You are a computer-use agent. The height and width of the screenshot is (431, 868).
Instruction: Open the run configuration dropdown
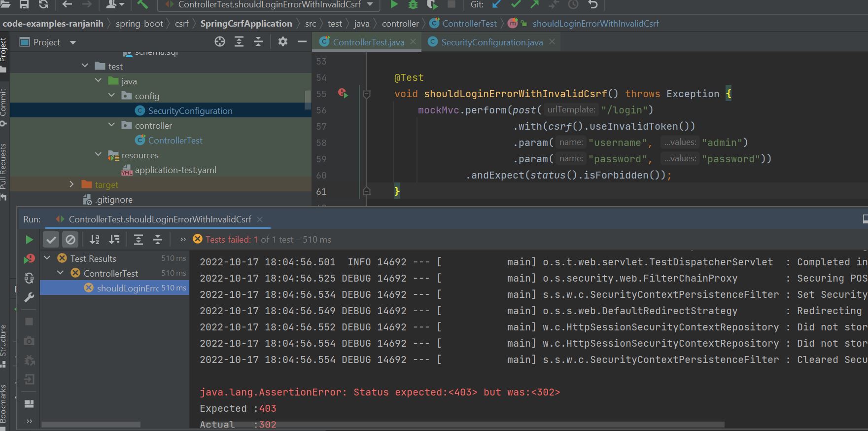269,4
